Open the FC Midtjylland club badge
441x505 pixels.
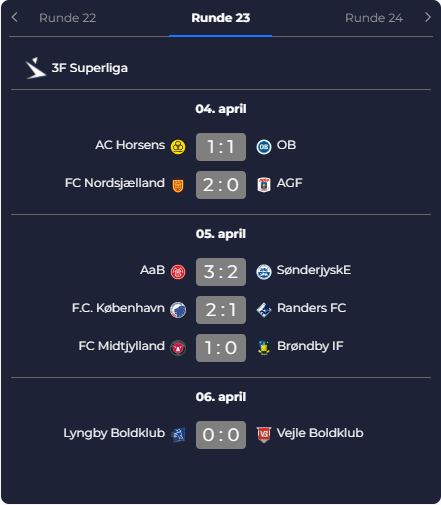click(178, 348)
